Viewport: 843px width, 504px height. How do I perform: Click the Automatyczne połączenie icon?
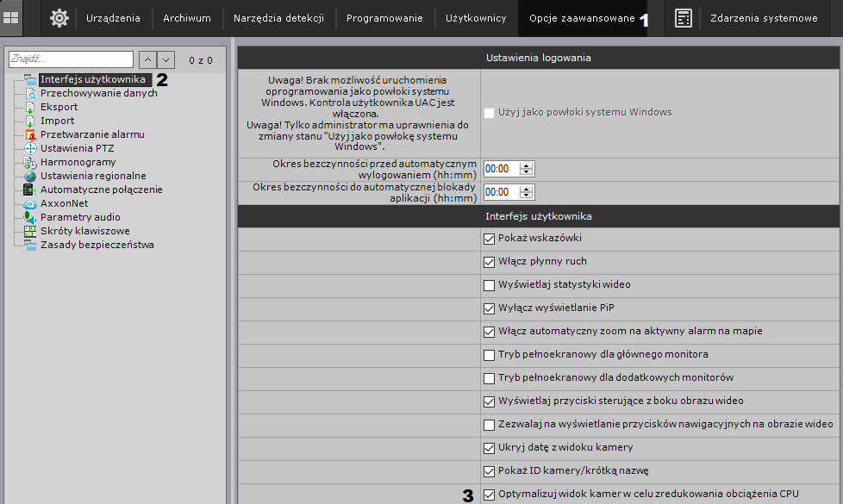click(29, 190)
